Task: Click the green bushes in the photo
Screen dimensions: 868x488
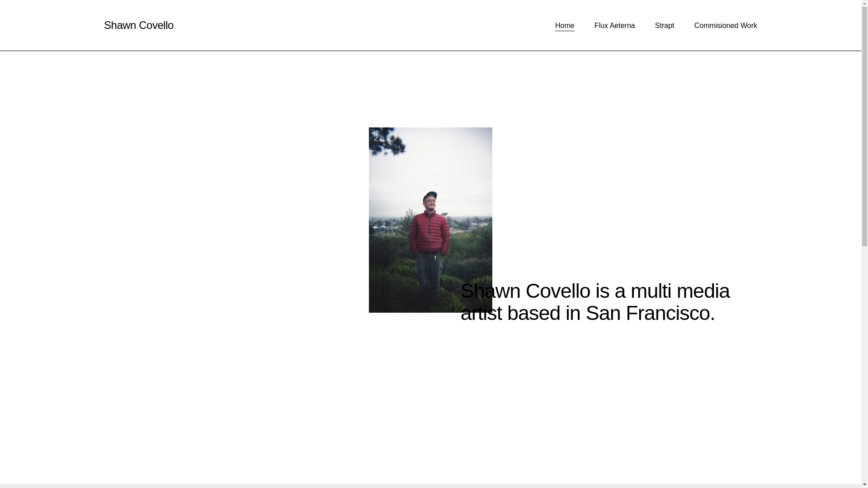Action: pos(389,280)
